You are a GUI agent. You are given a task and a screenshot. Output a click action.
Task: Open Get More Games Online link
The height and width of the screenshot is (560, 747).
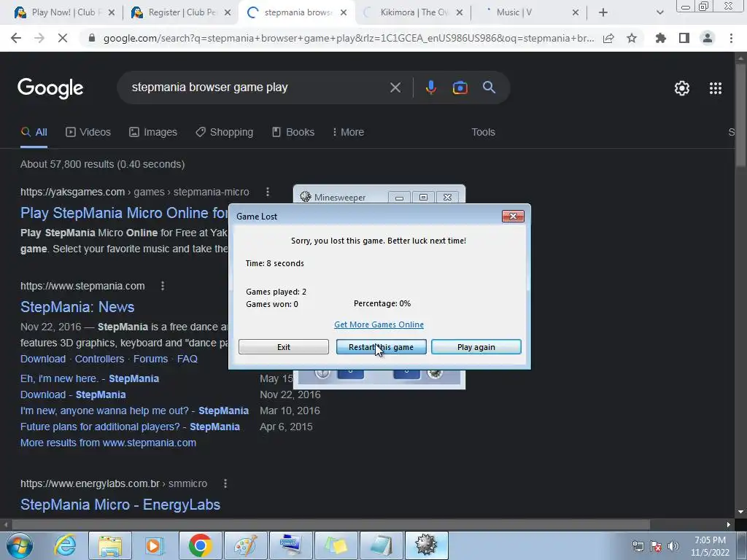click(x=379, y=324)
